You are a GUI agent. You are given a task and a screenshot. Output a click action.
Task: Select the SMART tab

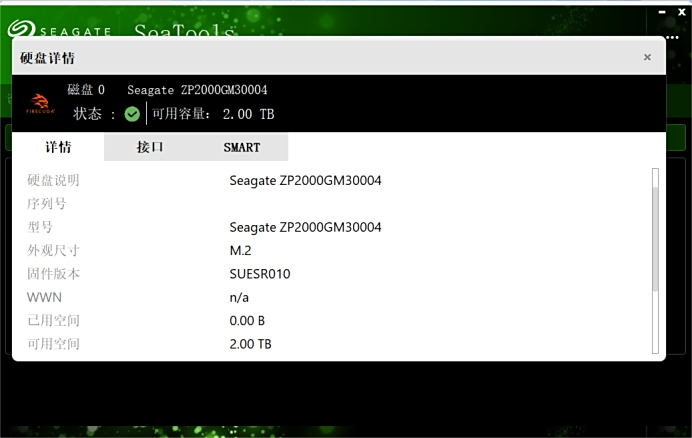(241, 147)
